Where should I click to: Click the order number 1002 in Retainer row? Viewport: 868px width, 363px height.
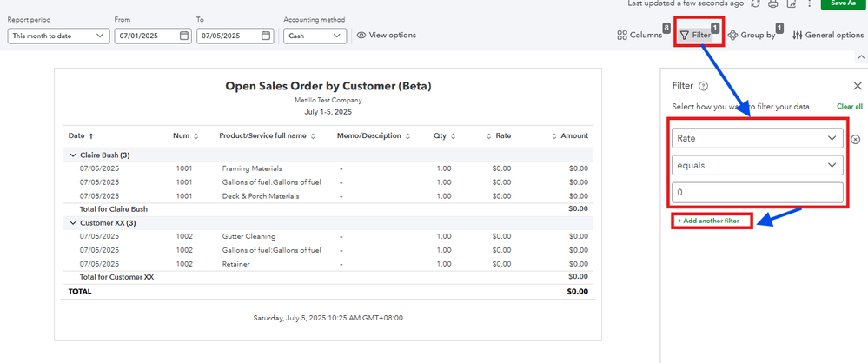(184, 264)
